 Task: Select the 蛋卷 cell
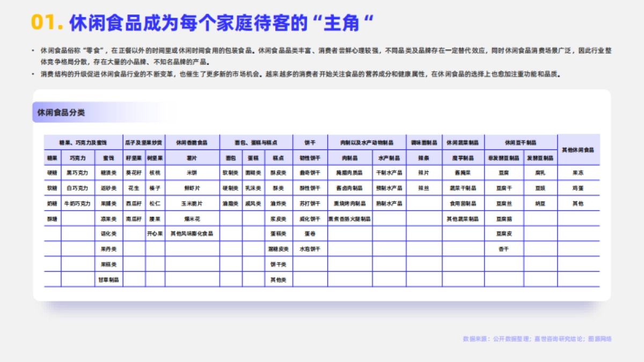pyautogui.click(x=310, y=234)
